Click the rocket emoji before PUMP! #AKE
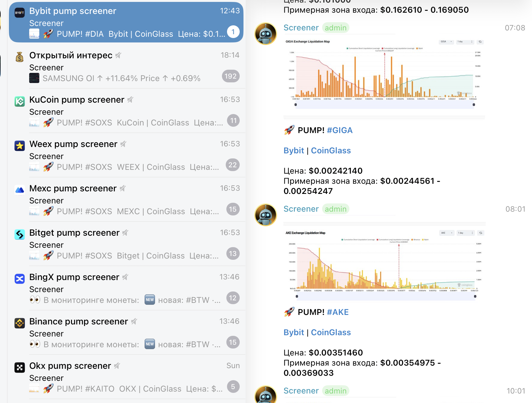The width and height of the screenshot is (532, 403). click(x=289, y=312)
